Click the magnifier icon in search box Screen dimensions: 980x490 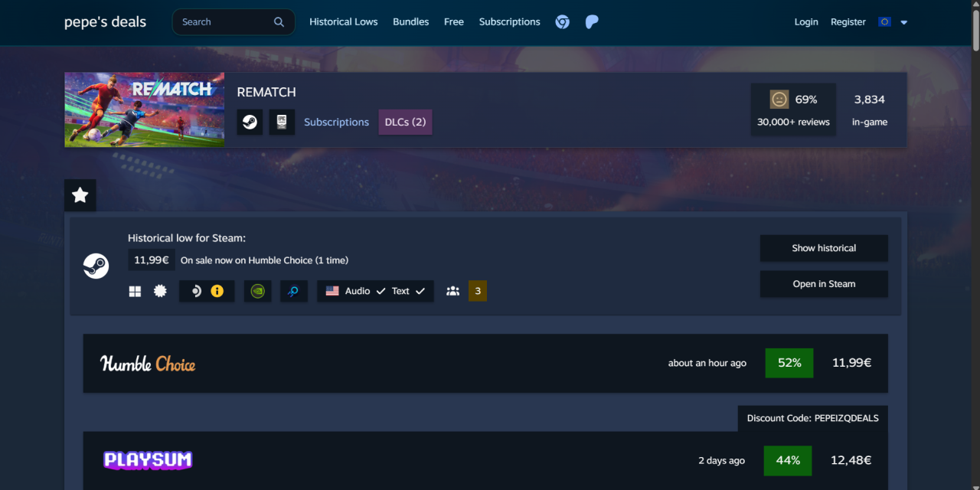click(279, 22)
